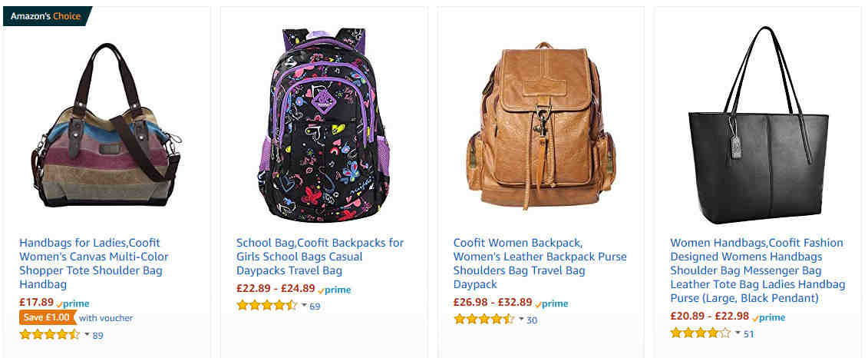Screen dimensions: 868x358
Task: Expand rating dropdown arrow for canvas tote
Action: point(87,335)
